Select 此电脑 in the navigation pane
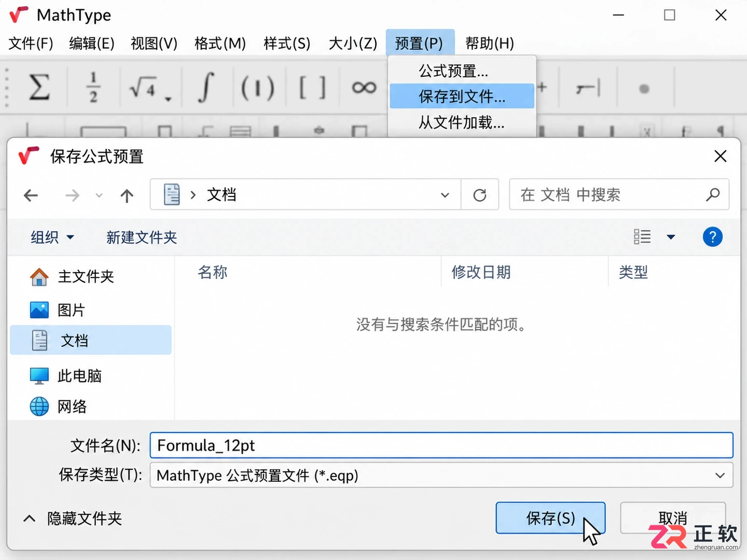Viewport: 747px width, 560px height. pos(91,375)
